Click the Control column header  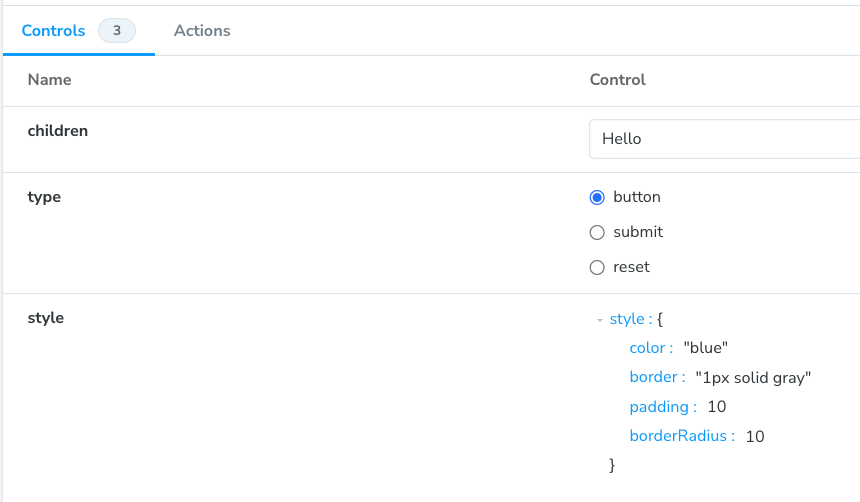pyautogui.click(x=618, y=80)
